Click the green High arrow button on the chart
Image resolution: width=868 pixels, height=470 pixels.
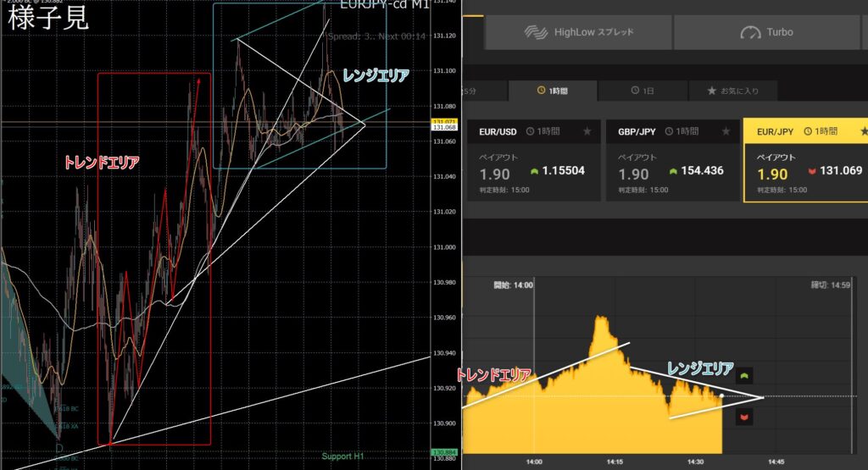pos(744,376)
